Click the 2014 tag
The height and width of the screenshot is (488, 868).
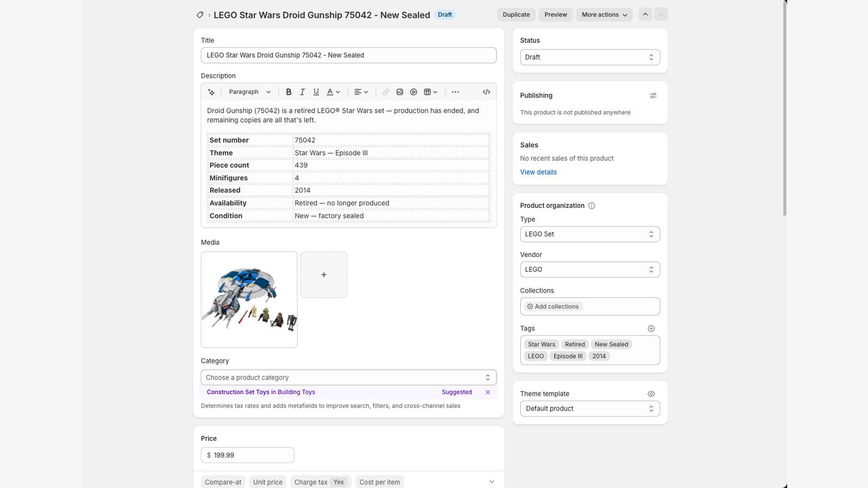pyautogui.click(x=599, y=356)
